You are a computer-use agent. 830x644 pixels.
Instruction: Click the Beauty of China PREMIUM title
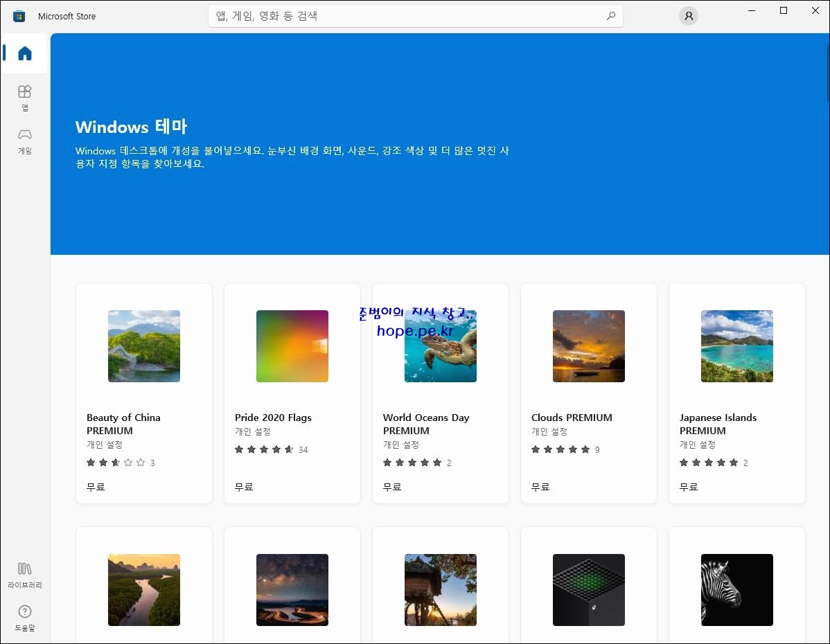click(x=123, y=424)
